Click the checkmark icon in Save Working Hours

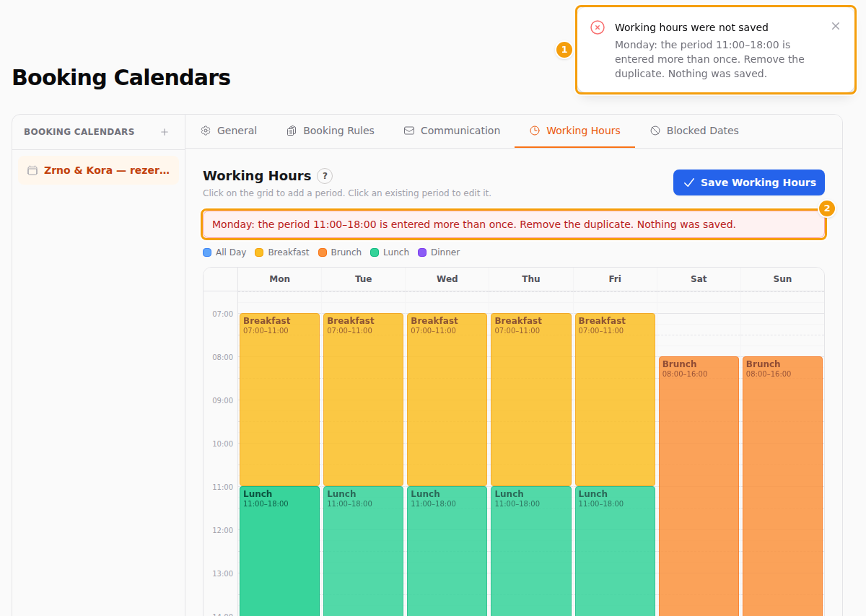coord(689,182)
